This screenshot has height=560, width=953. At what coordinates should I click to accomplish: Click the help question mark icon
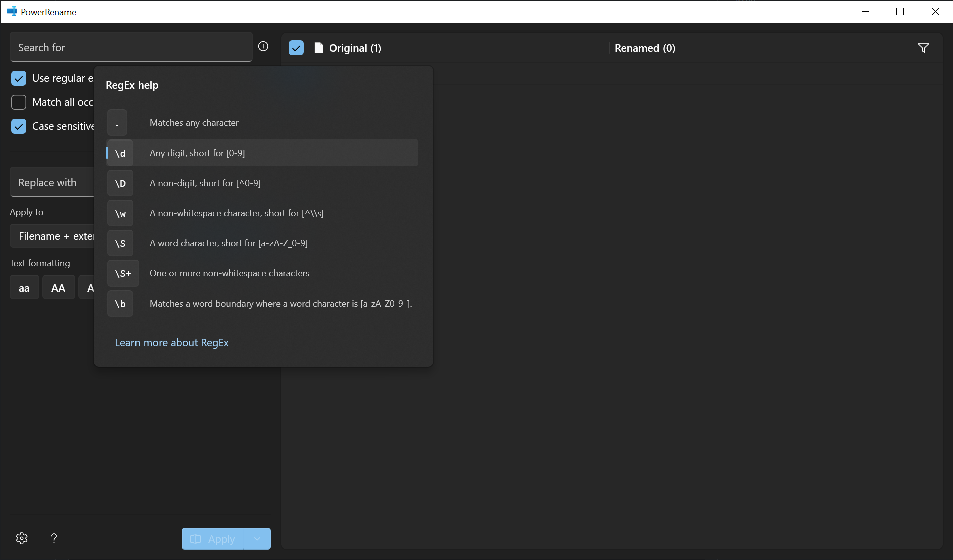point(54,538)
